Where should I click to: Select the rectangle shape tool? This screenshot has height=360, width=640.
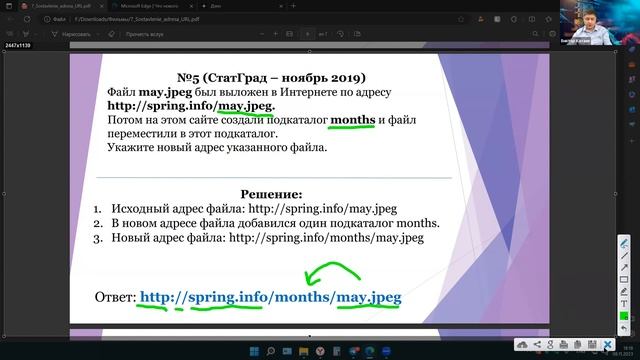pos(624,280)
